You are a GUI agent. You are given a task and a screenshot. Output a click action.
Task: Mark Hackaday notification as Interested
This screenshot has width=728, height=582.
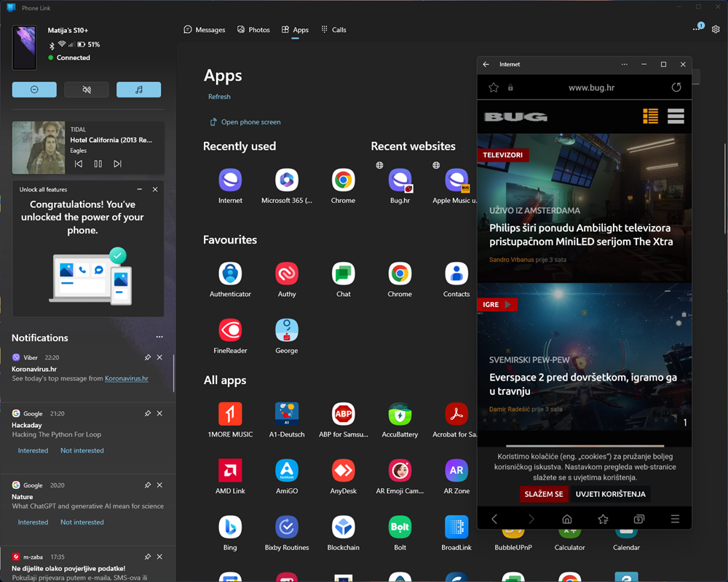pos(33,450)
